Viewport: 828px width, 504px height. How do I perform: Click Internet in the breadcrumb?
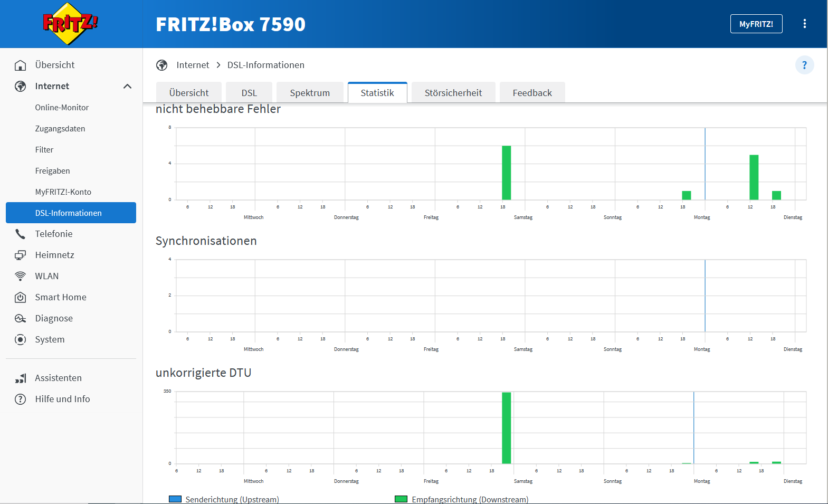[193, 65]
